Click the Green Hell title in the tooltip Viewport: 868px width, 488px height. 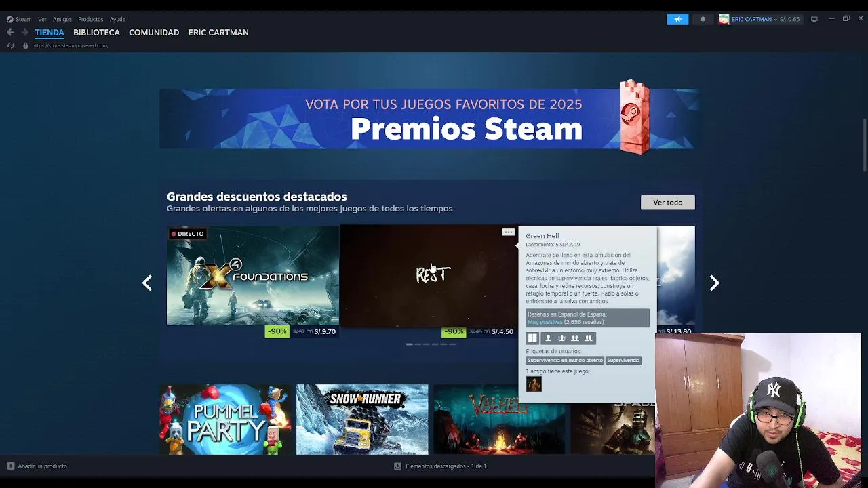point(542,236)
